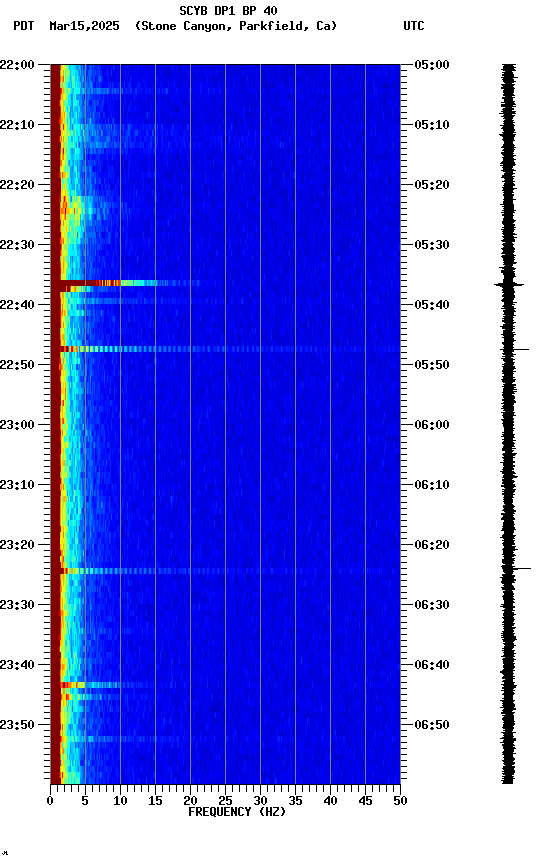Click the '05:00' UTC time label

432,65
